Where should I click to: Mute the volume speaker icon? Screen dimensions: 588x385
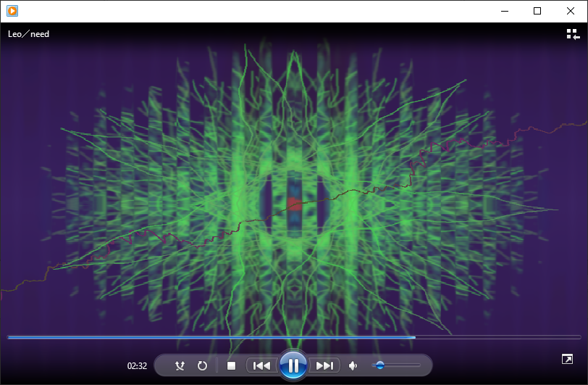[353, 365]
